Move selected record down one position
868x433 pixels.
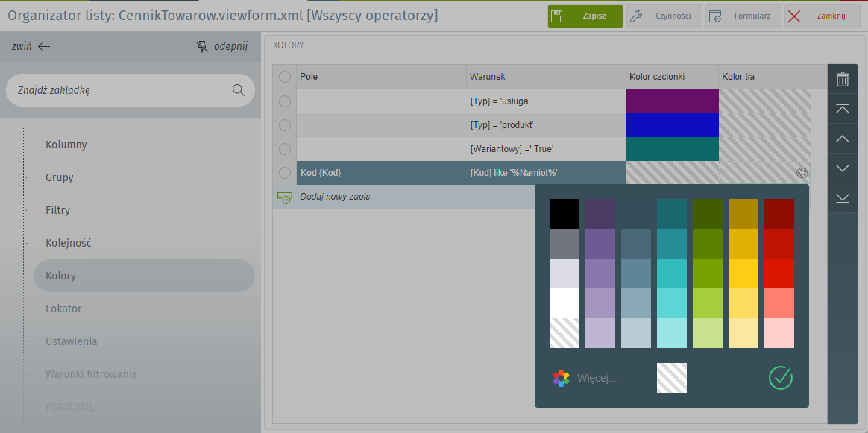pos(842,168)
